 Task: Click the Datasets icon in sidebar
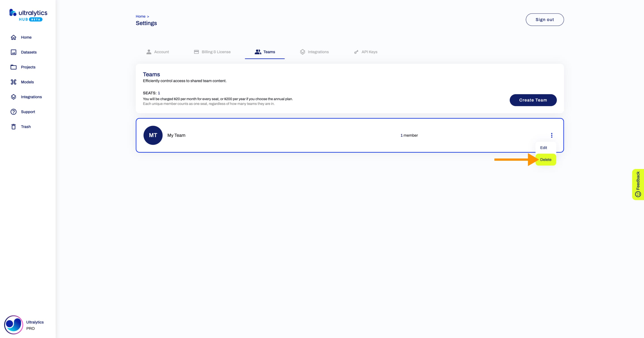13,52
